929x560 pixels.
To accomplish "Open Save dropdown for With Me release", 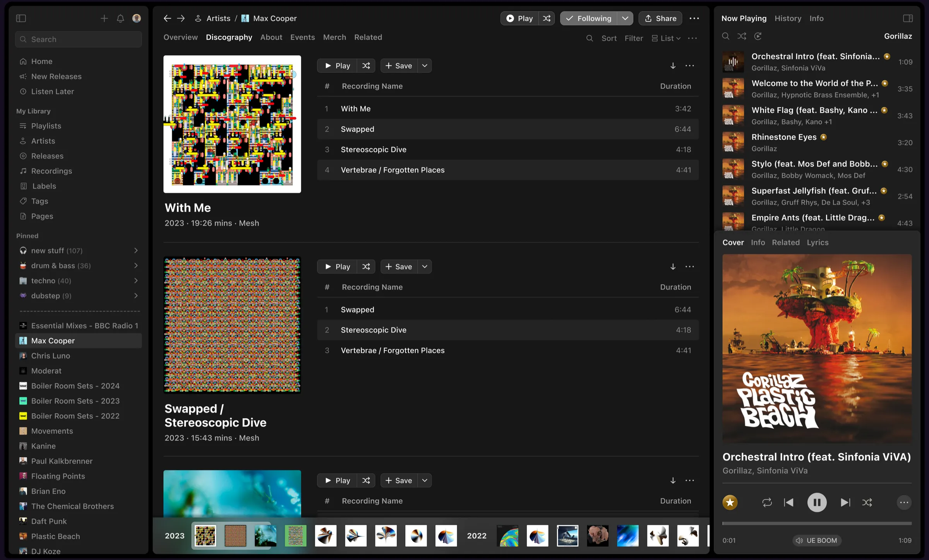I will pyautogui.click(x=425, y=66).
